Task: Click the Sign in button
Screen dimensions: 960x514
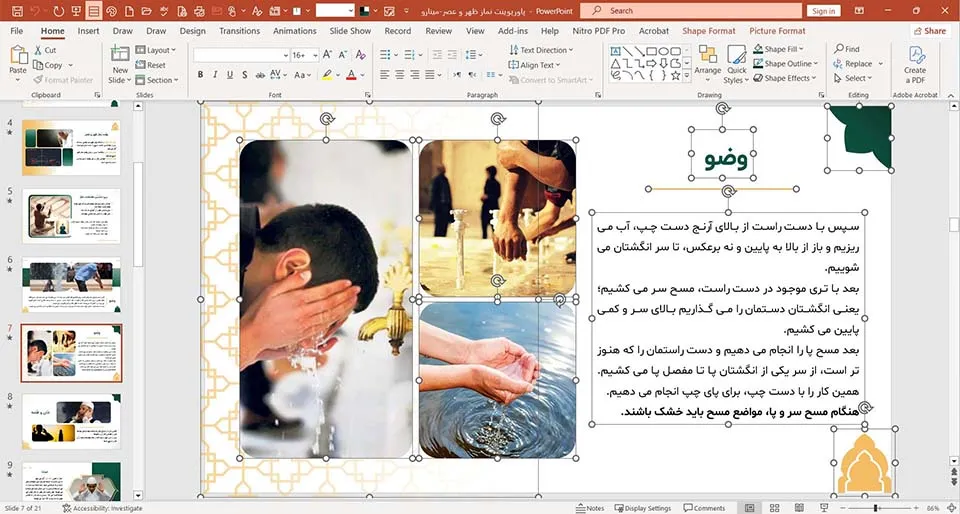Action: pyautogui.click(x=823, y=11)
